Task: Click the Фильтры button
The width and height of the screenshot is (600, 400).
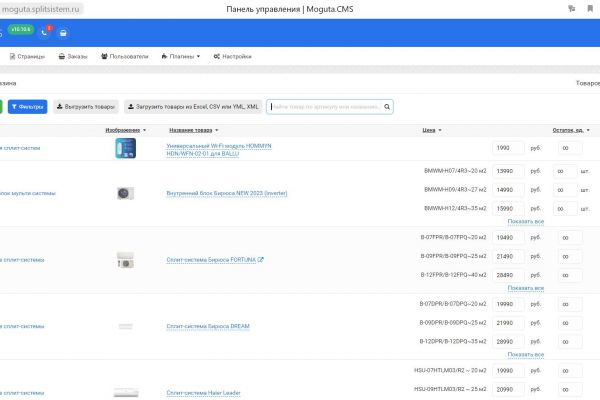Action: tap(28, 107)
